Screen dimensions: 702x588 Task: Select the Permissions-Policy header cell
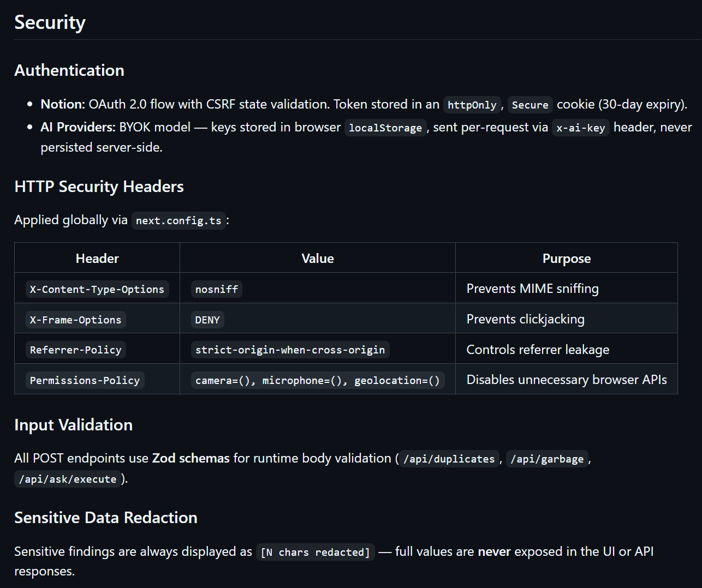[x=85, y=380]
